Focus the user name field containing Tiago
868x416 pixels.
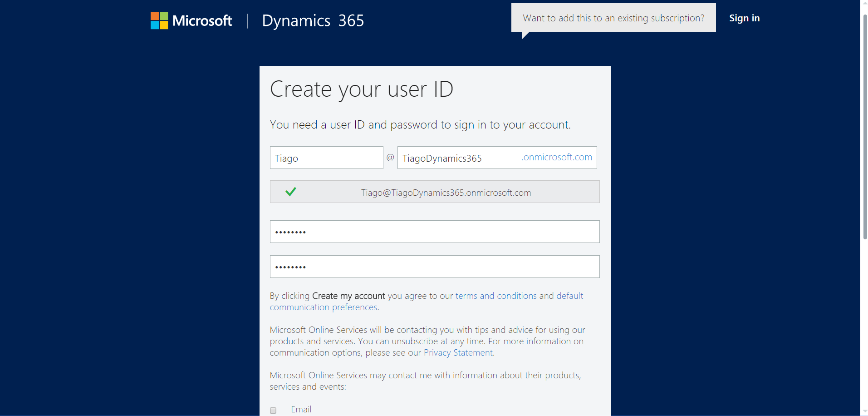(x=326, y=158)
